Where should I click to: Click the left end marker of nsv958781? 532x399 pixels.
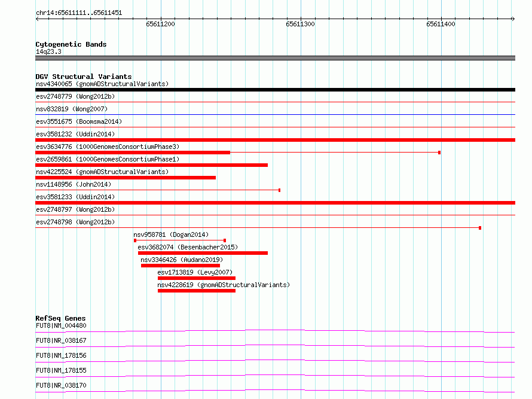tap(135, 240)
